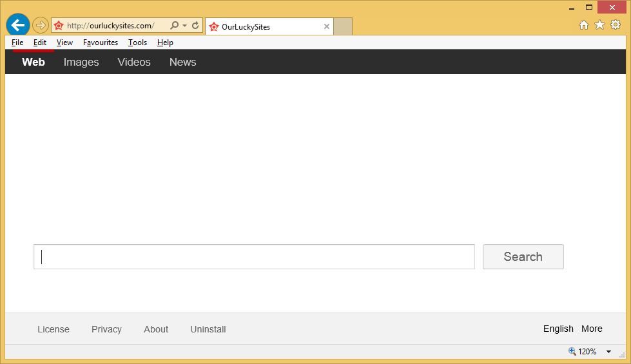The height and width of the screenshot is (364, 631).
Task: Switch to the Images search tab
Action: [x=81, y=62]
